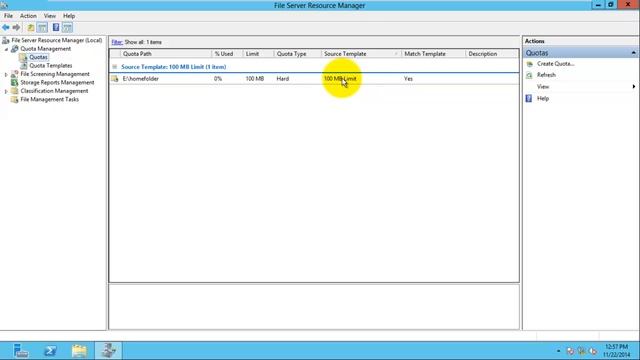The height and width of the screenshot is (360, 640).
Task: Collapse the Source Template 100 MB Limit group
Action: [x=115, y=67]
